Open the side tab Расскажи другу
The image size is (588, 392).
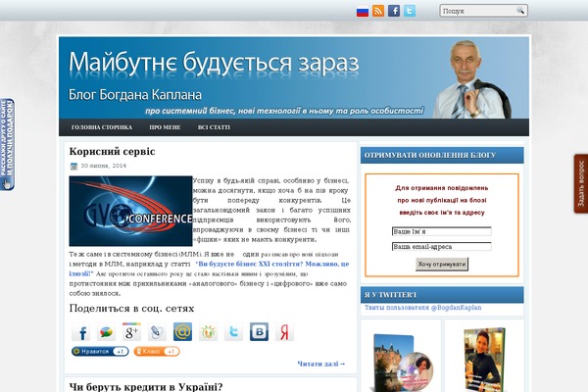pyautogui.click(x=7, y=144)
